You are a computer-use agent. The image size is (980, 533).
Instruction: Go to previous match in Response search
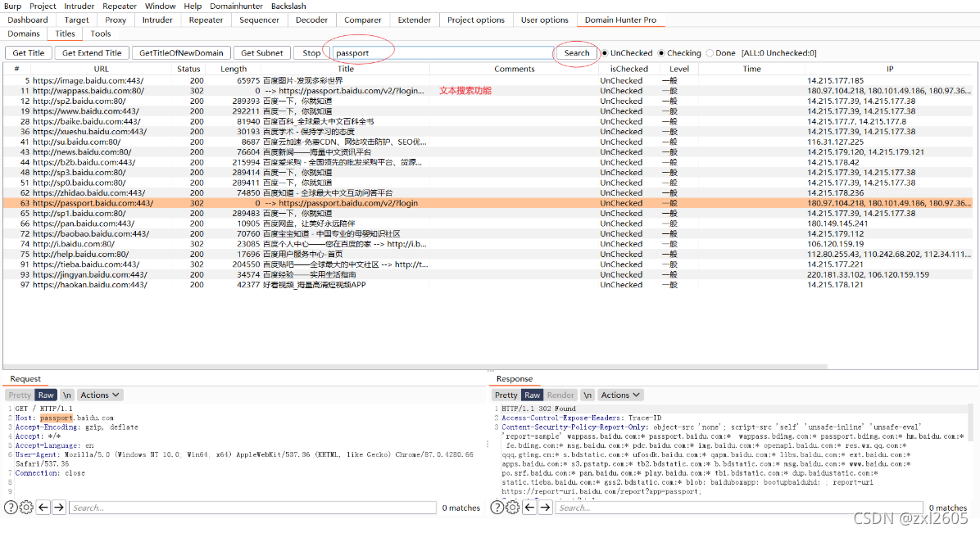pos(530,508)
